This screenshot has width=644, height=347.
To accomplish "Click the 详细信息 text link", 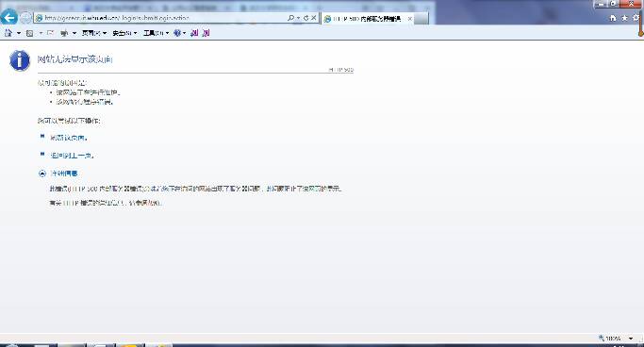I will [64, 173].
